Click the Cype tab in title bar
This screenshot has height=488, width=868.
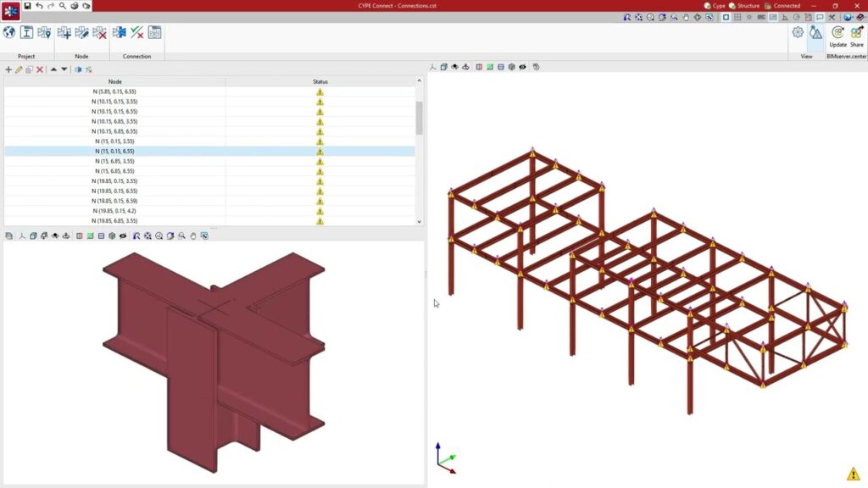715,6
